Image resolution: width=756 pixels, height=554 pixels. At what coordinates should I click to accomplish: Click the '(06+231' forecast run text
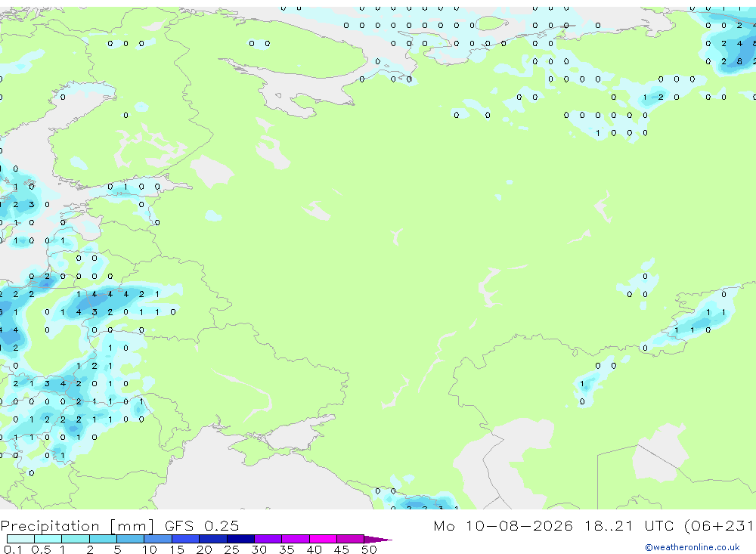click(x=720, y=525)
